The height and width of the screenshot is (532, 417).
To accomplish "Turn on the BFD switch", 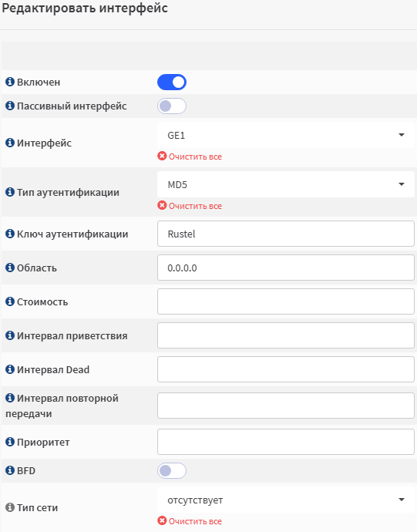I will [x=172, y=470].
